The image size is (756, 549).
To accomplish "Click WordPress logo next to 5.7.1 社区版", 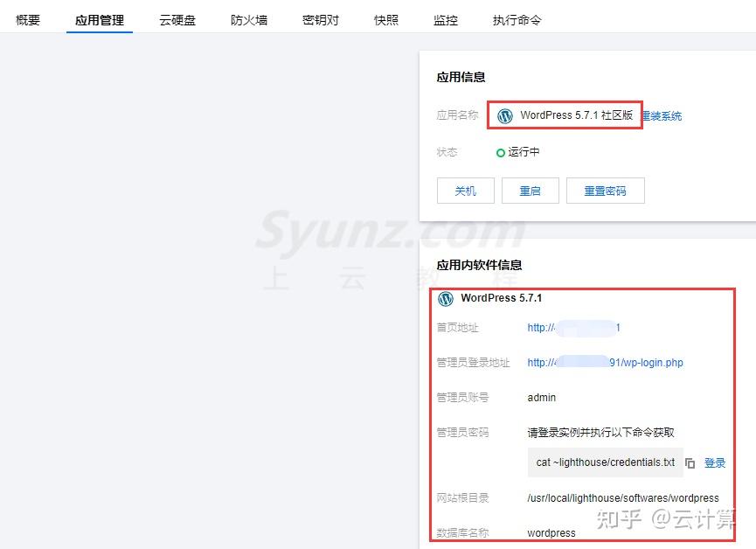I will 505,115.
